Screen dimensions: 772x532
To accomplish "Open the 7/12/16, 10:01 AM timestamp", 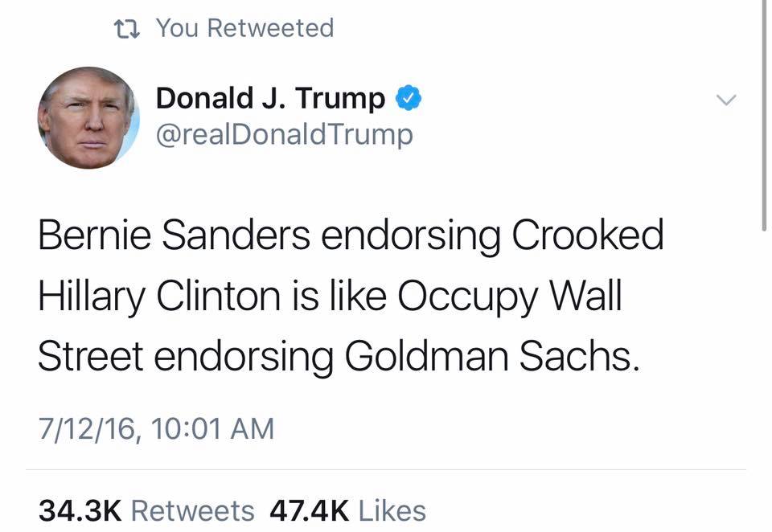I will (156, 428).
